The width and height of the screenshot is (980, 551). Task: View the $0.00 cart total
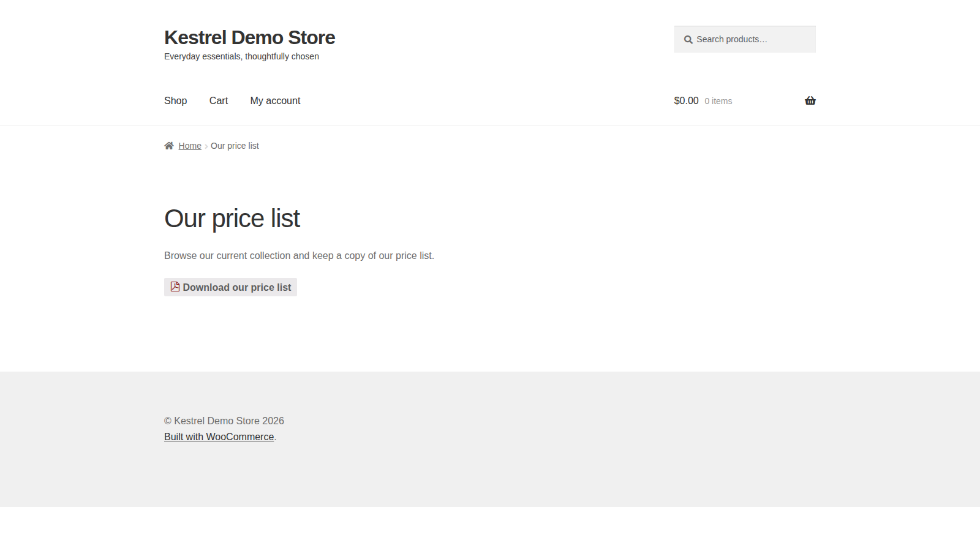click(686, 100)
